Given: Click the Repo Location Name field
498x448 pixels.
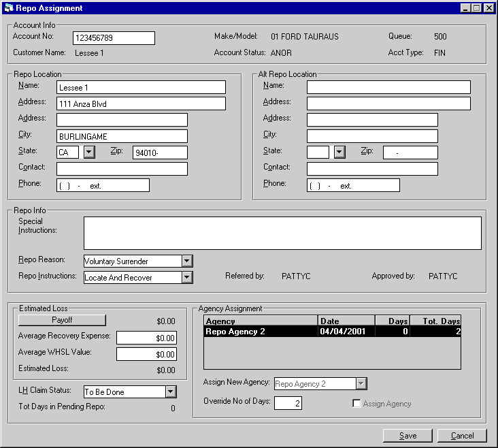Looking at the screenshot, I should point(141,87).
